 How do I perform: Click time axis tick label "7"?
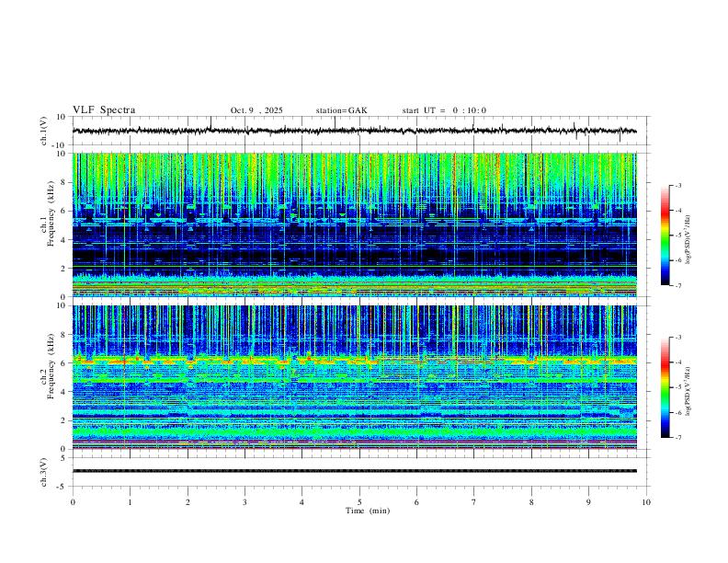pos(474,502)
